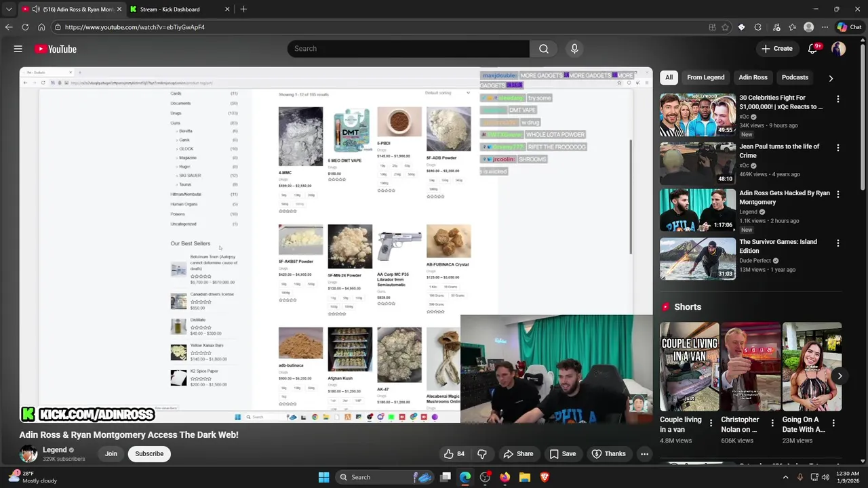Open options for Adin Ross Gets Hacked
The width and height of the screenshot is (868, 488).
point(838,195)
